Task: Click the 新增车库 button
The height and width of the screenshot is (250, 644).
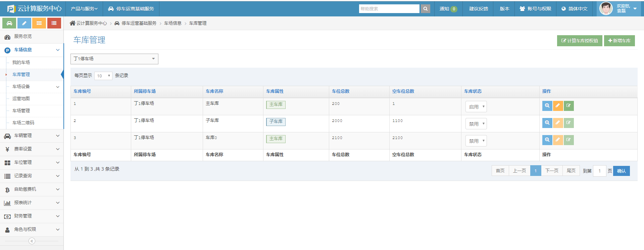Action: coord(619,41)
